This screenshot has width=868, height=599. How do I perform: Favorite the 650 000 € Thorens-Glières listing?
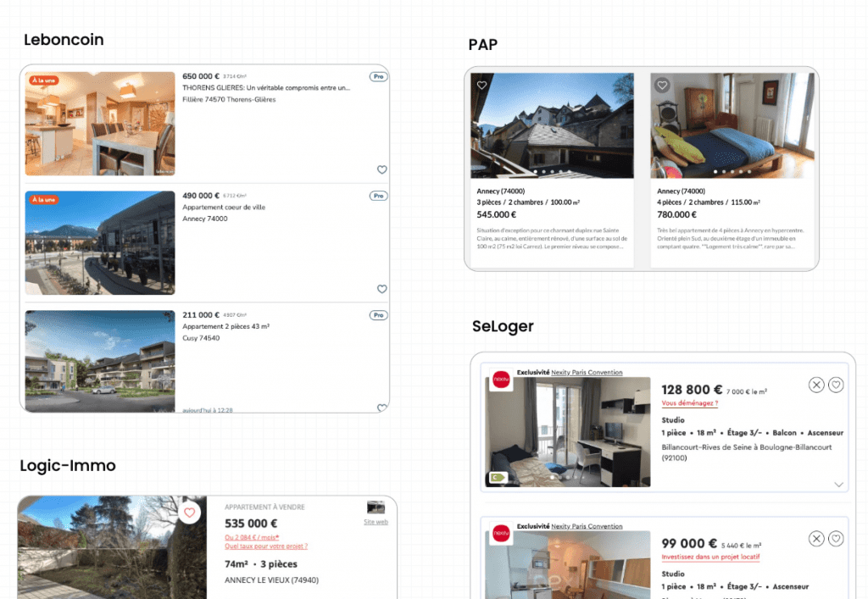click(x=381, y=169)
